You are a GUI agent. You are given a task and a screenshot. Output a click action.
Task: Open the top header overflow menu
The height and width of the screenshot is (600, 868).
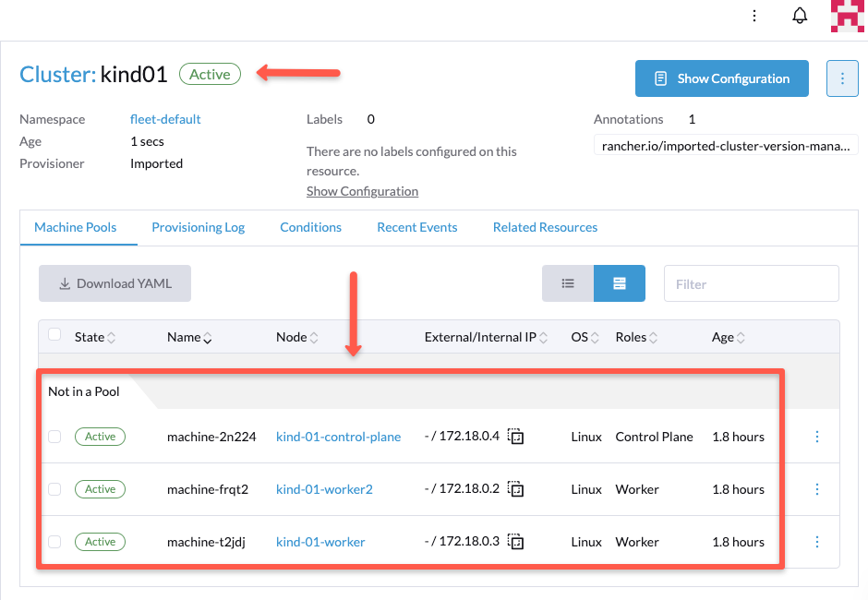(754, 15)
